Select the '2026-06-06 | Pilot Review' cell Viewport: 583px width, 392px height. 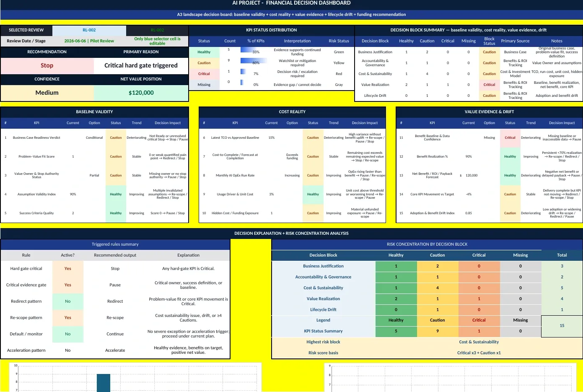[x=89, y=41]
